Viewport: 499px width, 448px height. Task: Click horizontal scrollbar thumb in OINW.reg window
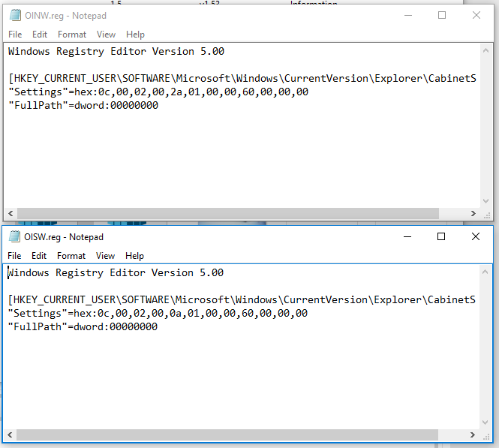coord(228,214)
